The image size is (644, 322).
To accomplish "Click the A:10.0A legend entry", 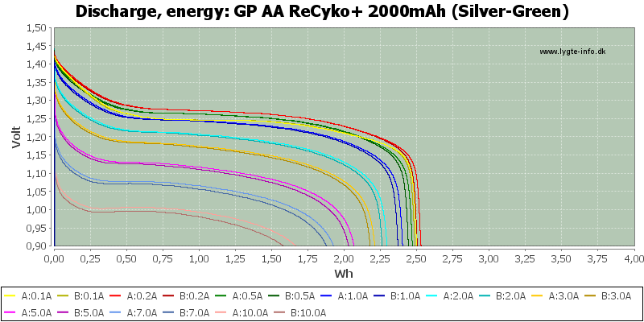I will (x=241, y=312).
